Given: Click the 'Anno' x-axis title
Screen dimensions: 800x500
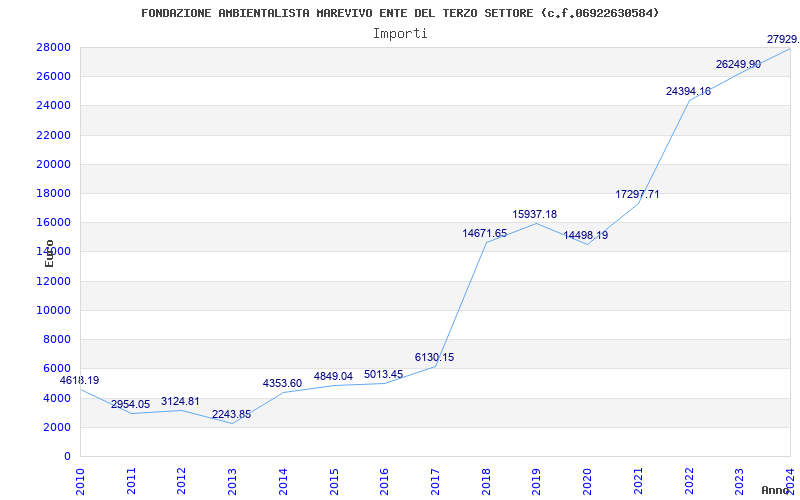Looking at the screenshot, I should [x=776, y=490].
